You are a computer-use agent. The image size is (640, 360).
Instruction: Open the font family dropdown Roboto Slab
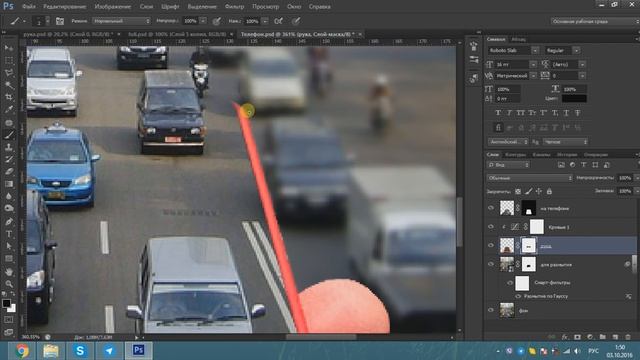click(535, 51)
